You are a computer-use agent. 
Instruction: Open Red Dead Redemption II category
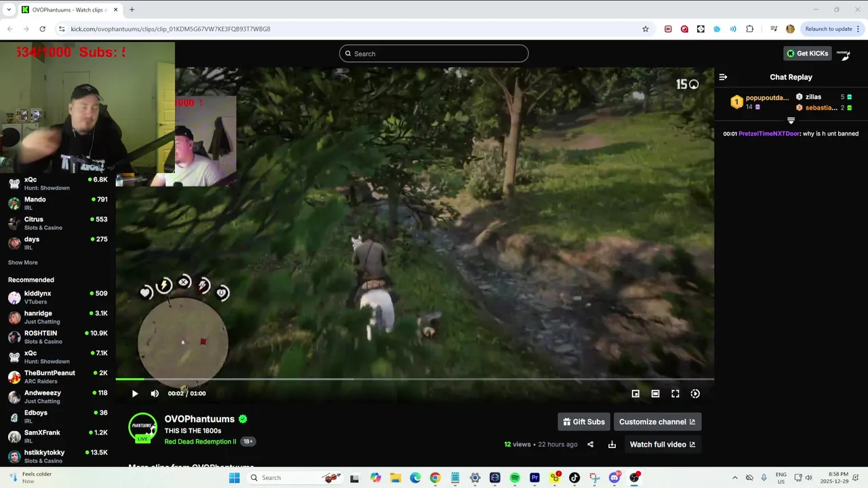point(200,441)
